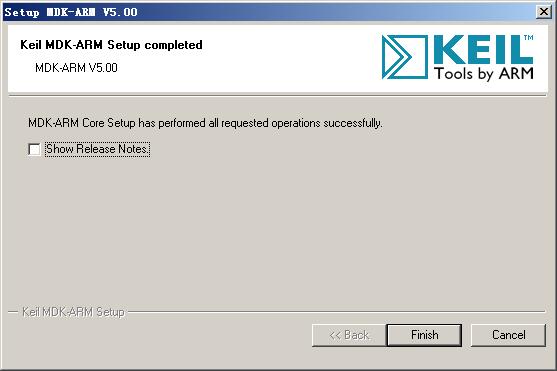Click the greyed-out Back button
Viewport: 557px width, 371px height.
click(349, 335)
